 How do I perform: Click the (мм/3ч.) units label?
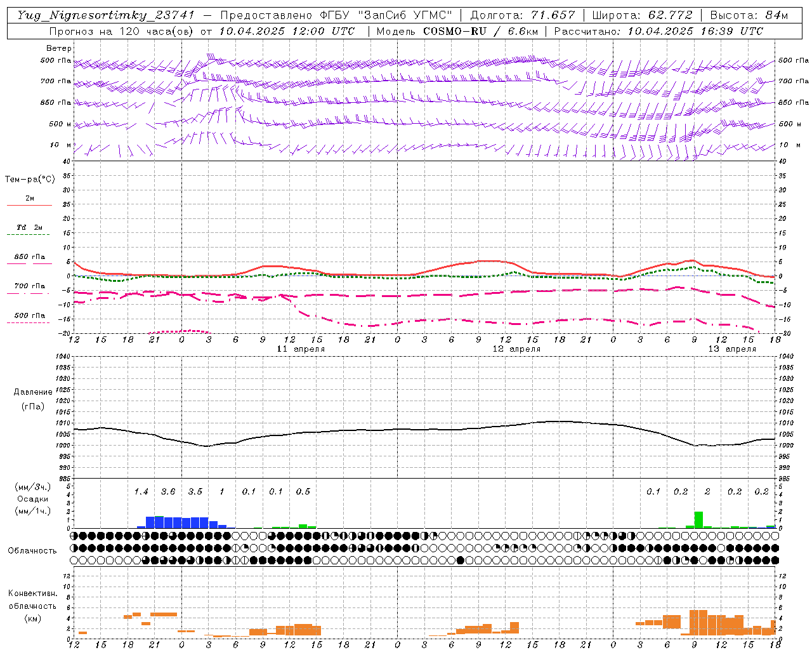point(32,487)
